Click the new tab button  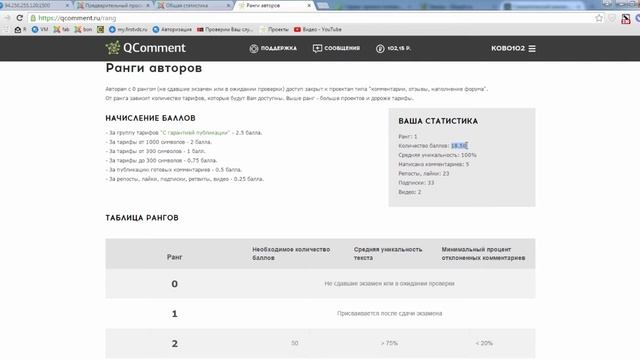click(323, 6)
